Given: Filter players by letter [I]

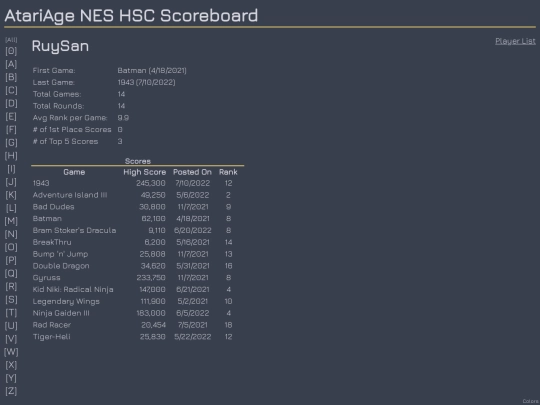Looking at the screenshot, I should [11, 169].
